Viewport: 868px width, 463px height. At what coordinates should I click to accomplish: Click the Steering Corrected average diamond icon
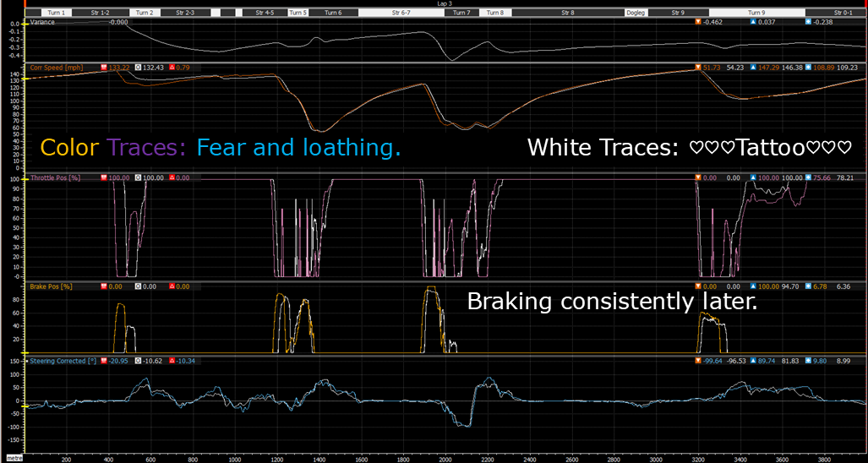[810, 361]
